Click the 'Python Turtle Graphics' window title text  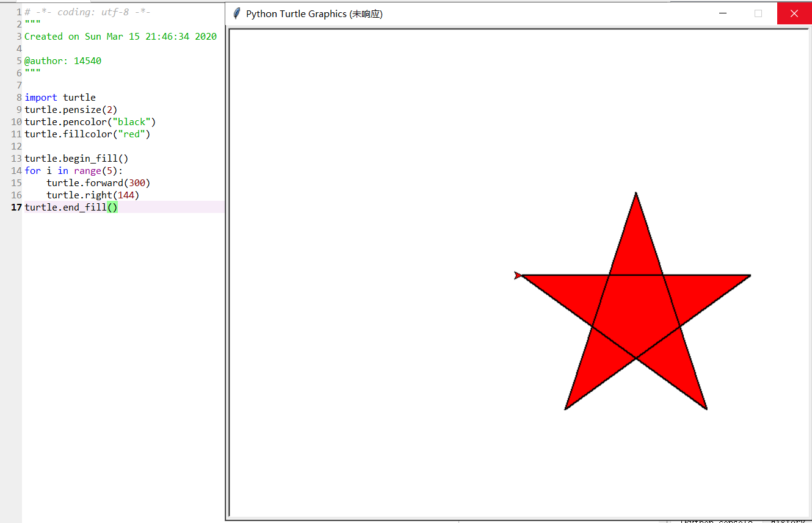314,13
